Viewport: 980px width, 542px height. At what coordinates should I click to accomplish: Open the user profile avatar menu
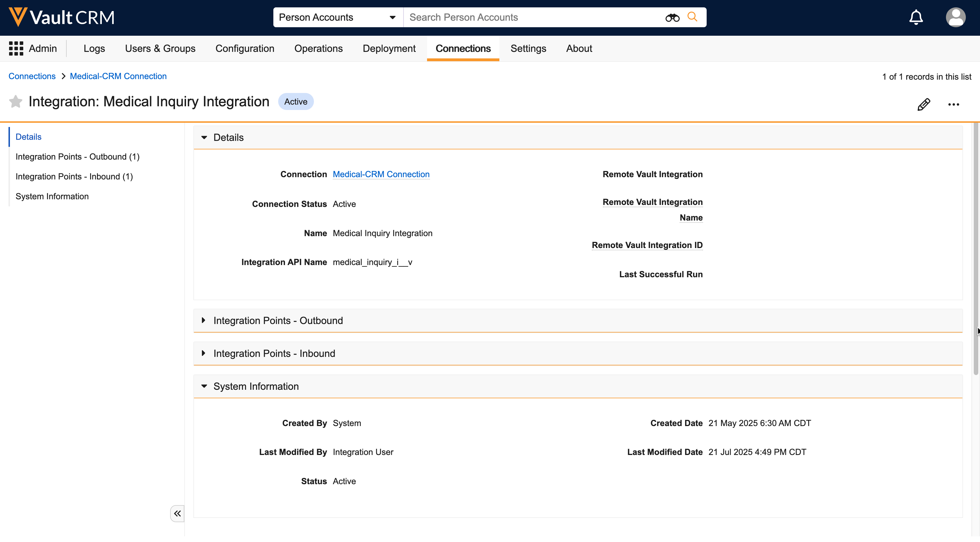coord(955,17)
